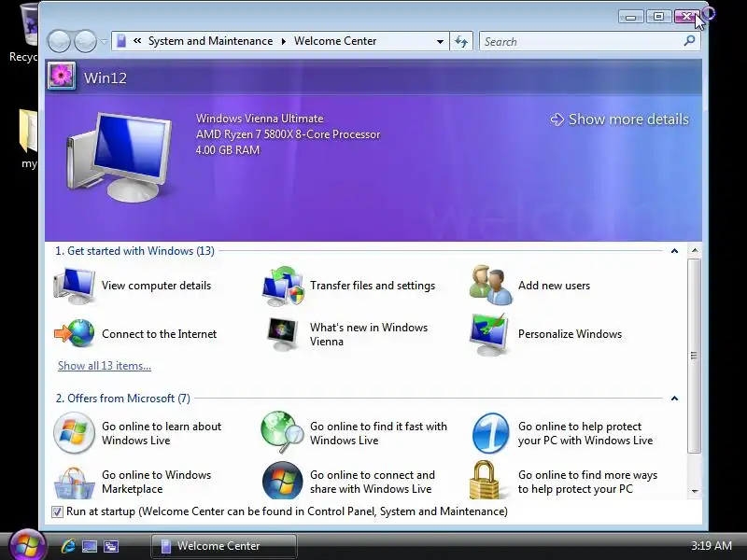Minimize the Welcome Center window

click(631, 17)
